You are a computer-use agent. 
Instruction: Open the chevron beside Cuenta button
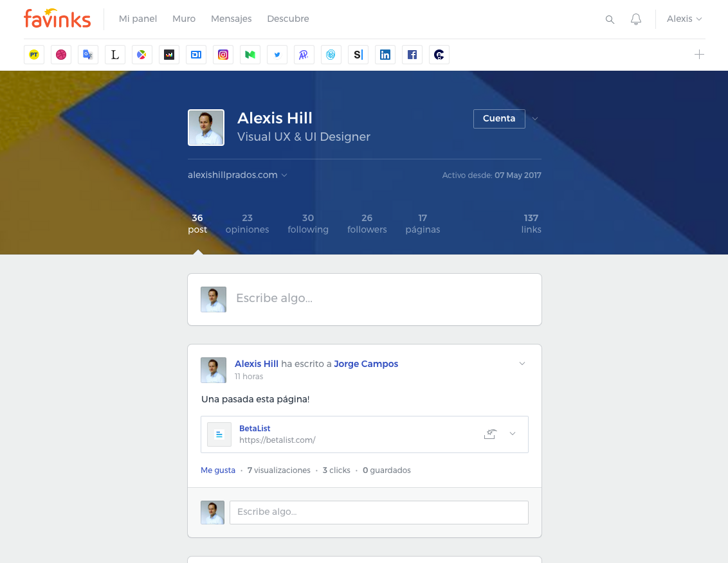[534, 119]
